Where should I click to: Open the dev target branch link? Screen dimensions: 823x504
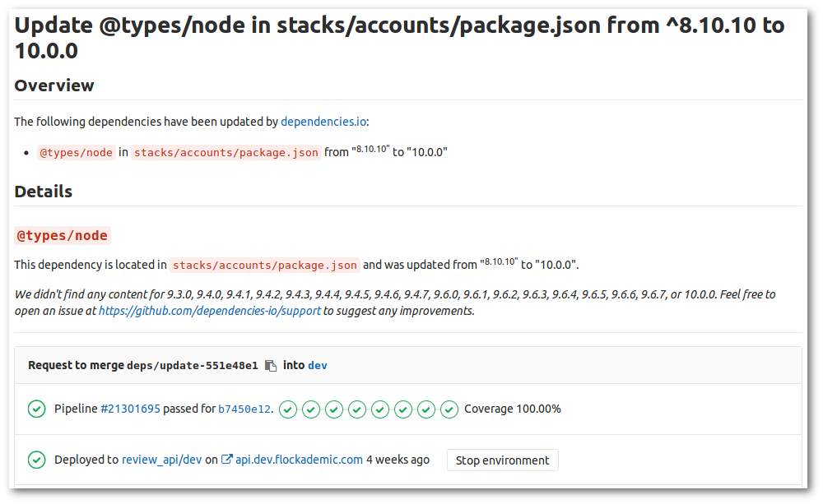click(x=317, y=365)
